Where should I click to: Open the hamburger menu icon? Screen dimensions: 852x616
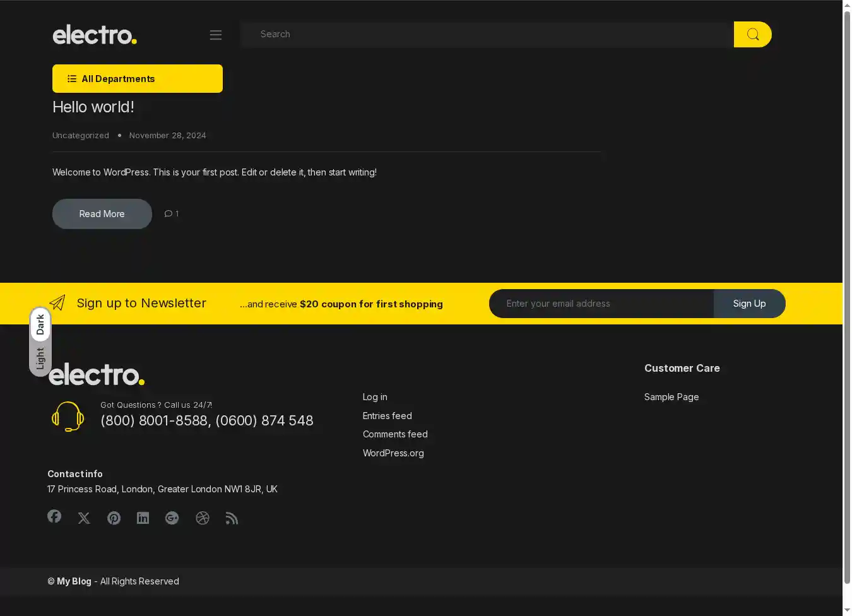tap(216, 35)
